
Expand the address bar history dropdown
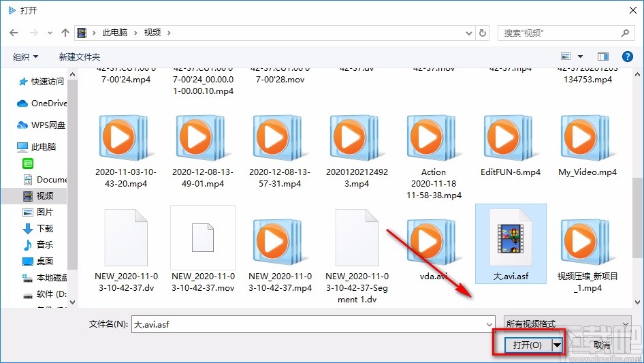(468, 33)
